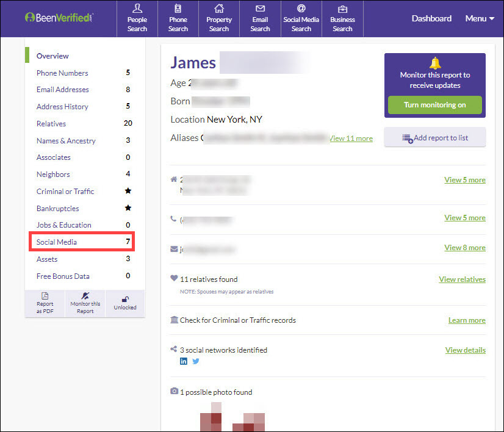
Task: Open the LinkedIn profile icon
Action: tap(184, 361)
